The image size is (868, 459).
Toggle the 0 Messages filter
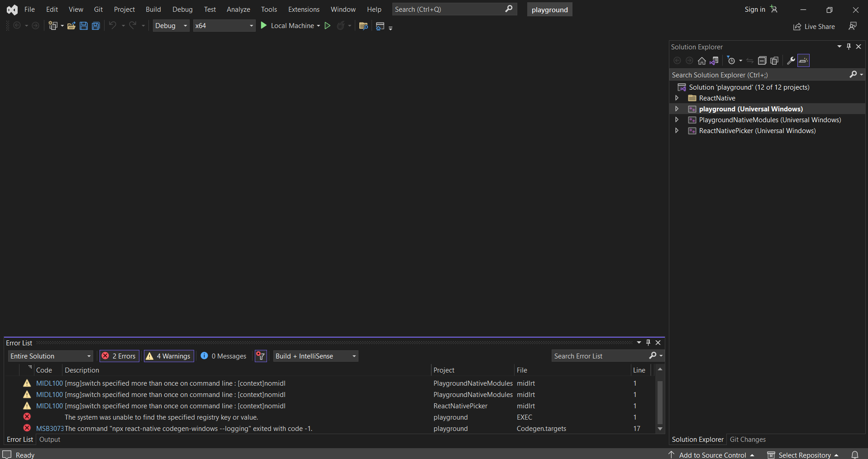pos(223,356)
